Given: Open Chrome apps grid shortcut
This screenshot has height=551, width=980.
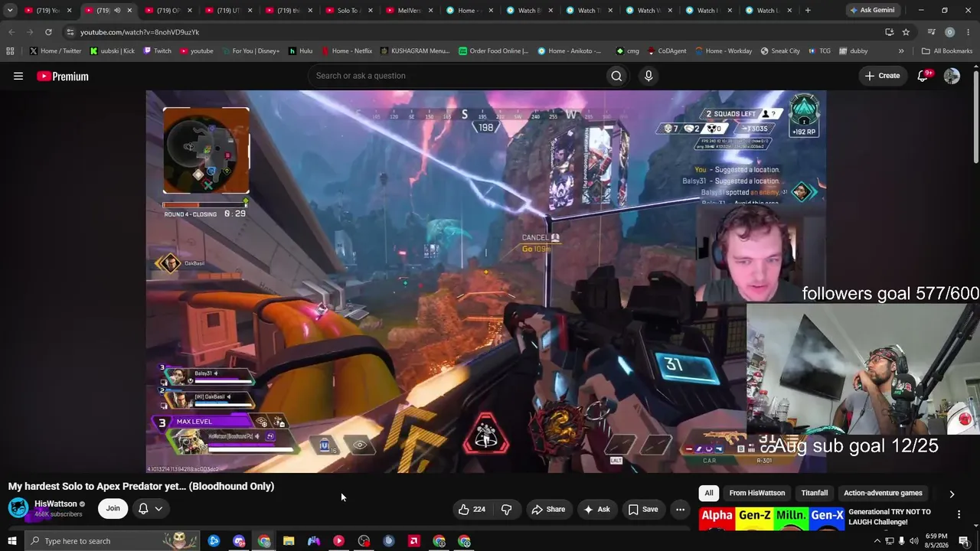Looking at the screenshot, I should [x=10, y=51].
